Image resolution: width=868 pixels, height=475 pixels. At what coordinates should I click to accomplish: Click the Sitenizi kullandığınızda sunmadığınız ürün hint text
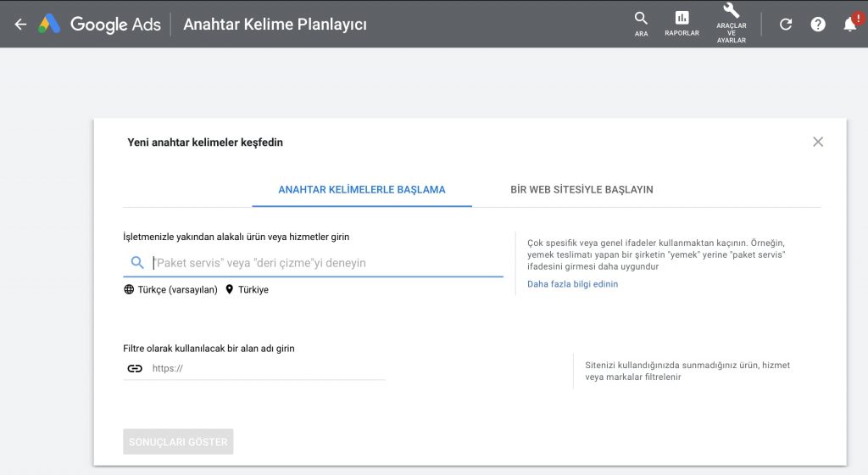point(687,371)
